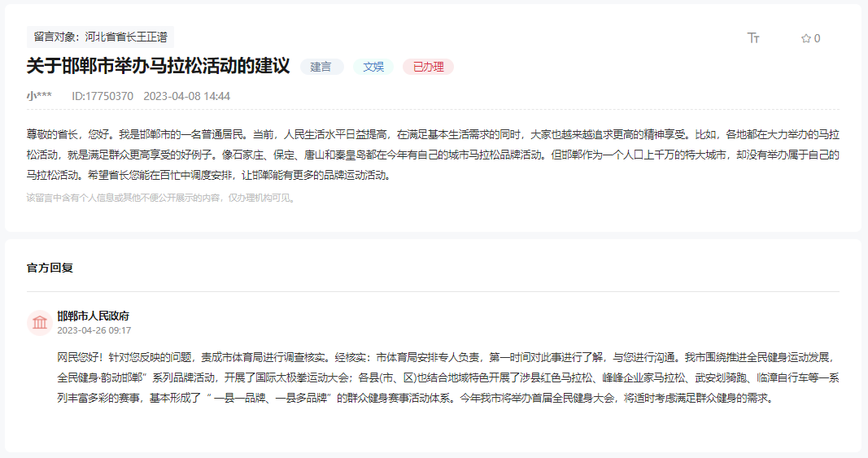Select the 建言 tag
Image resolution: width=868 pixels, height=458 pixels.
point(321,67)
